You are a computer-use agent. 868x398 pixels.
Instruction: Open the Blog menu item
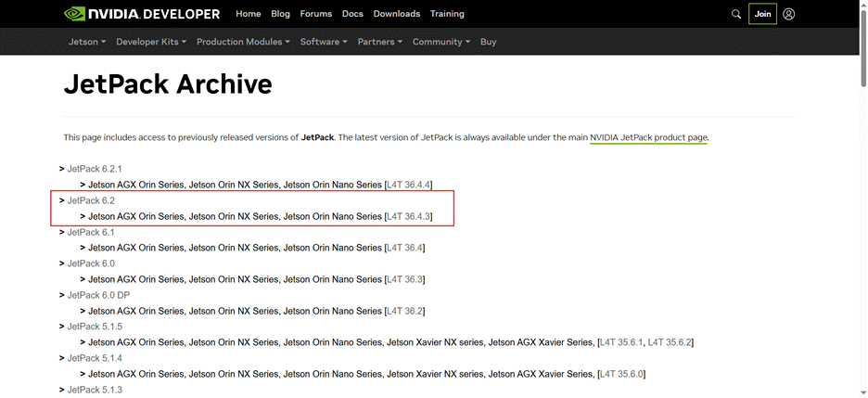[280, 14]
